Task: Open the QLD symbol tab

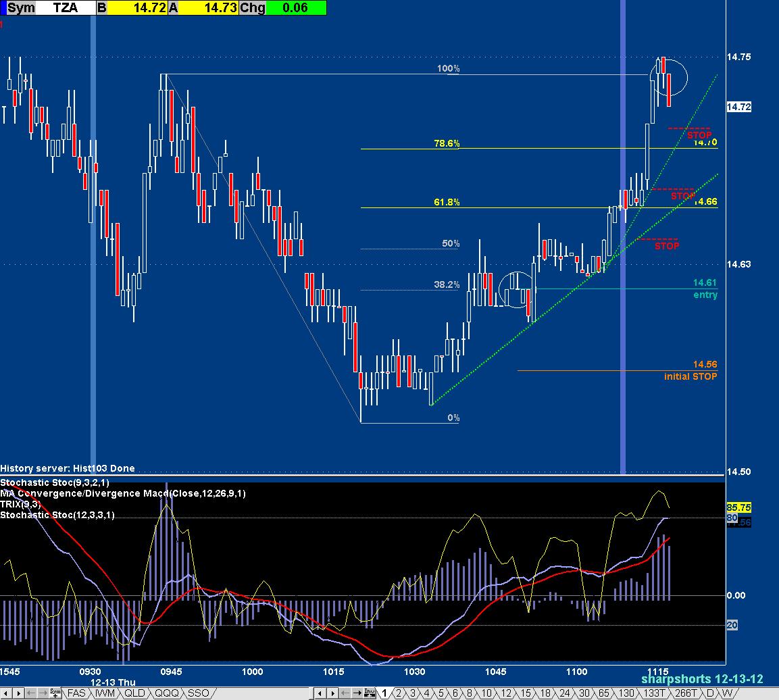Action: tap(134, 693)
